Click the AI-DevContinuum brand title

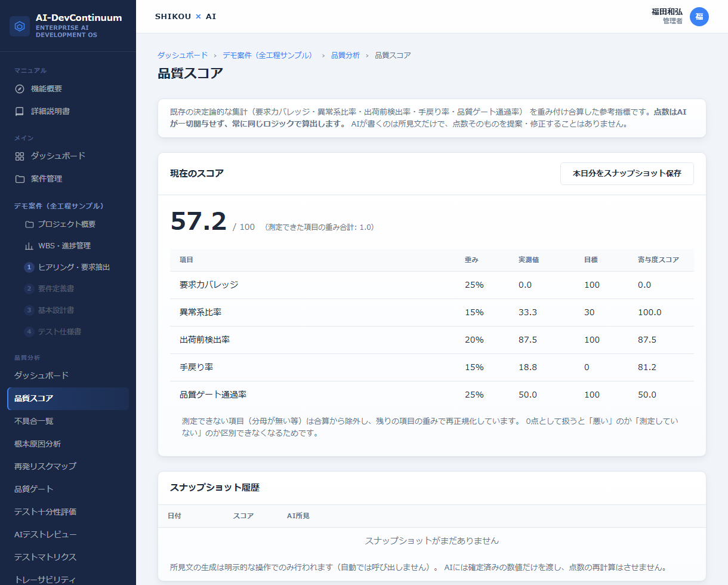(x=79, y=18)
